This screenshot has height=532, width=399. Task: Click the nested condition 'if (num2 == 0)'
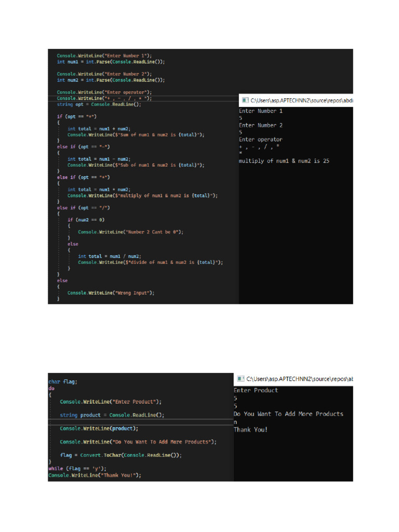tap(86, 220)
